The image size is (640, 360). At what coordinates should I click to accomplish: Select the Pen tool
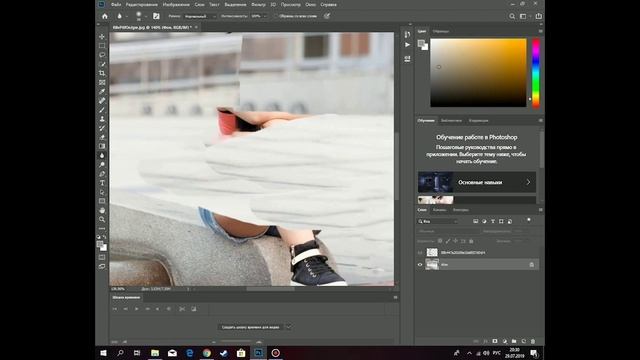tap(102, 174)
